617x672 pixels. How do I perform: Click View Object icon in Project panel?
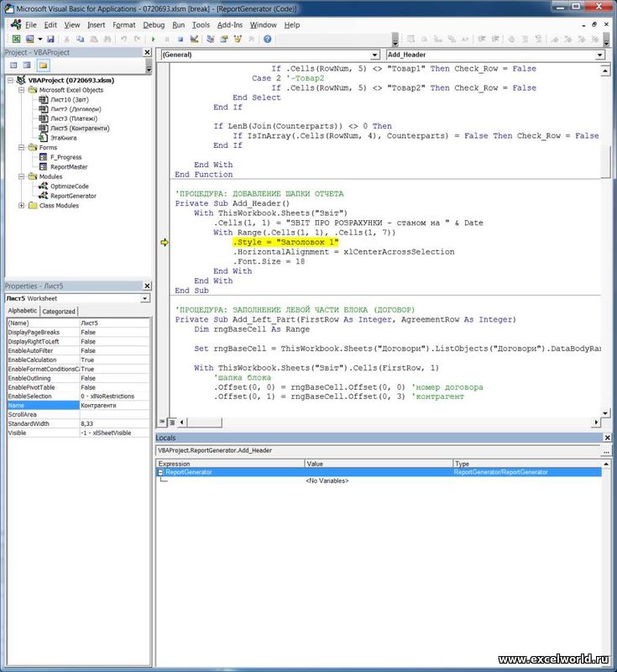[27, 66]
